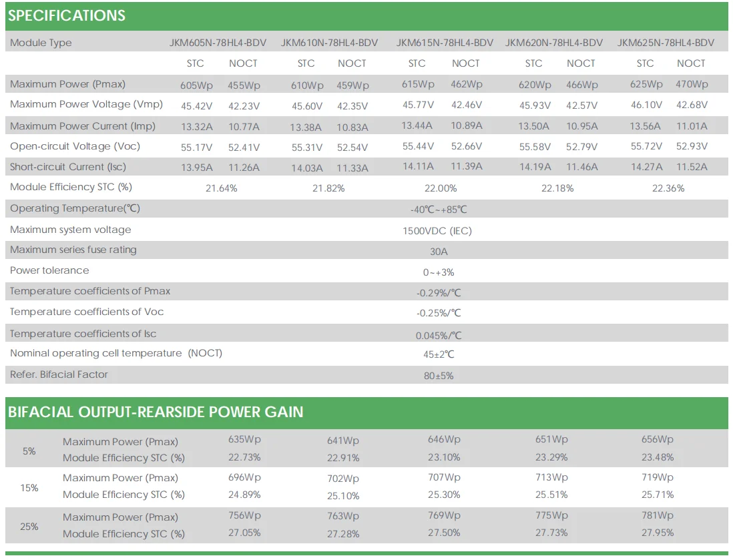Click the Temperature coefficients of Pmax label

pyautogui.click(x=90, y=291)
